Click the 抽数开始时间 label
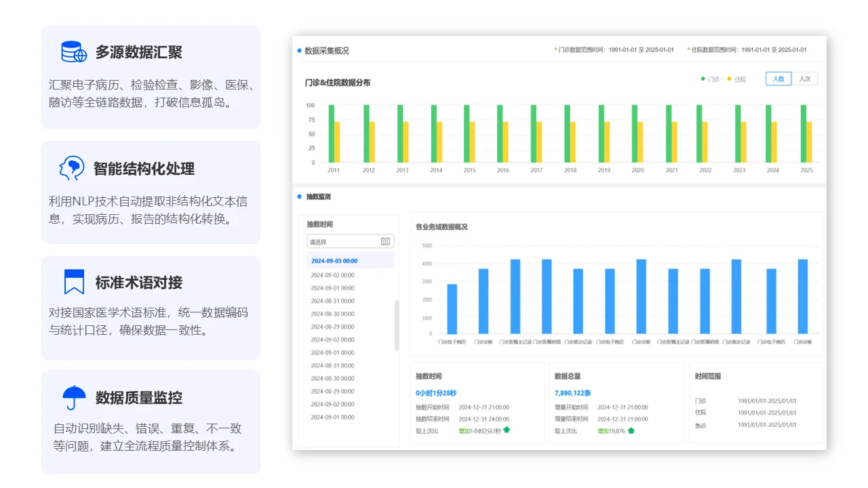Viewport: 868px width, 488px height. [x=433, y=407]
